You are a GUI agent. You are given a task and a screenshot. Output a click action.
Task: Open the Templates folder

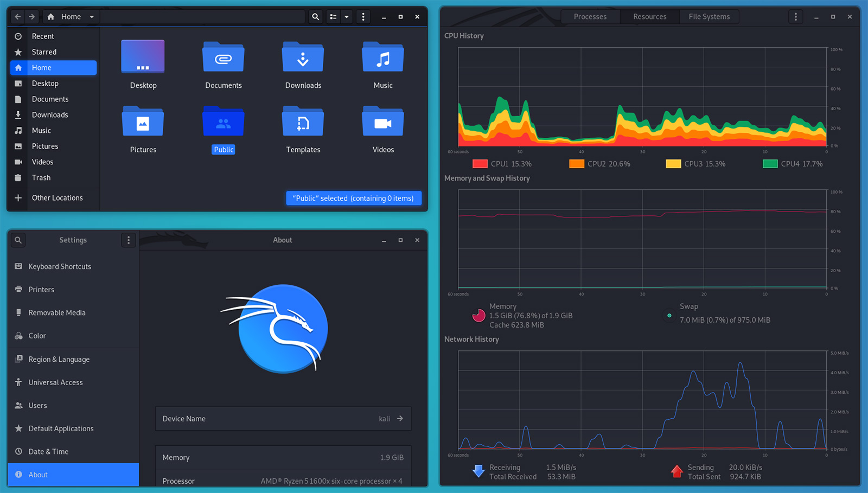pos(303,121)
